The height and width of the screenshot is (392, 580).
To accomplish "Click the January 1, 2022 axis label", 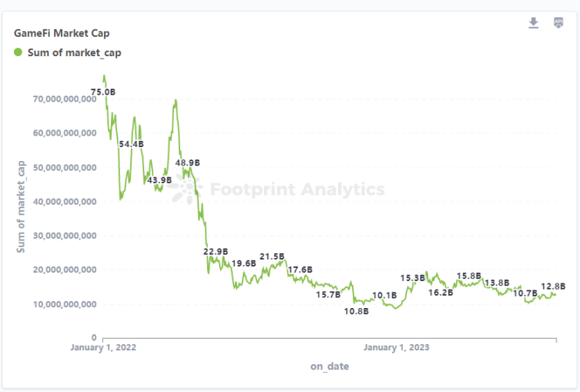I will click(x=103, y=347).
